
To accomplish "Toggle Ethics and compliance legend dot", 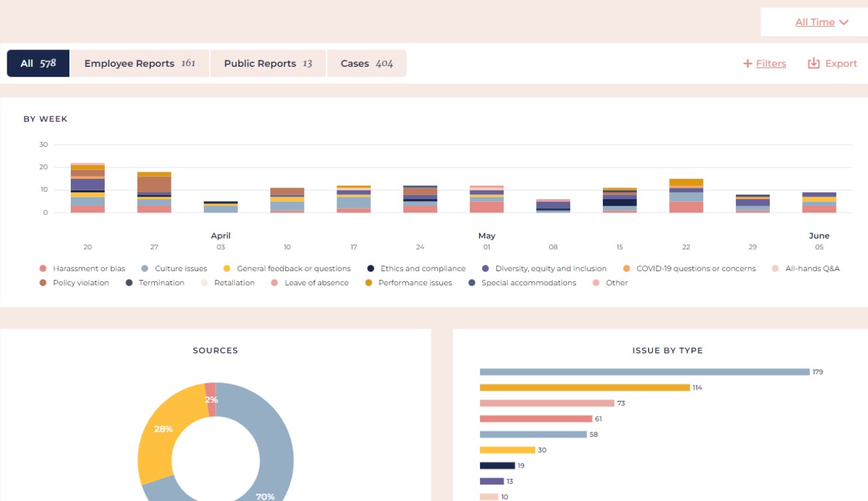I will tap(371, 269).
